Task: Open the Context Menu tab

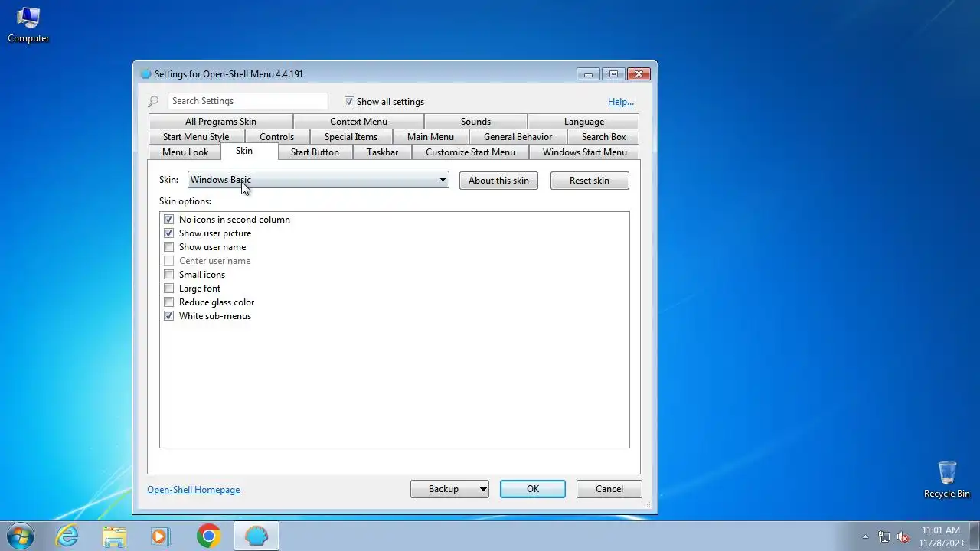Action: (358, 122)
